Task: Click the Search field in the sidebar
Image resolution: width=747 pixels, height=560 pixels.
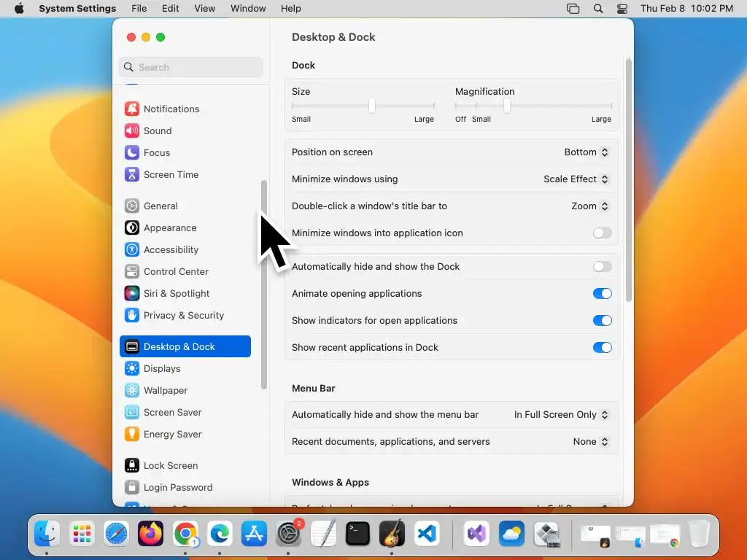Action: click(x=190, y=67)
